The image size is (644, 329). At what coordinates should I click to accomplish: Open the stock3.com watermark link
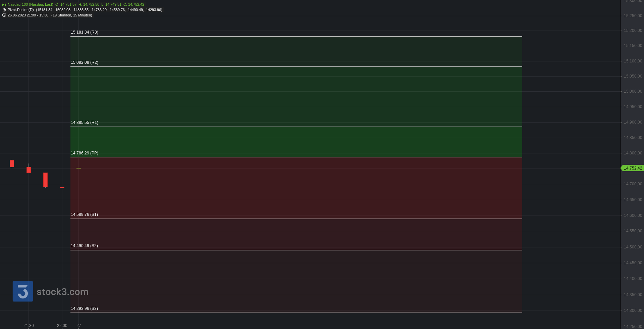(x=62, y=292)
